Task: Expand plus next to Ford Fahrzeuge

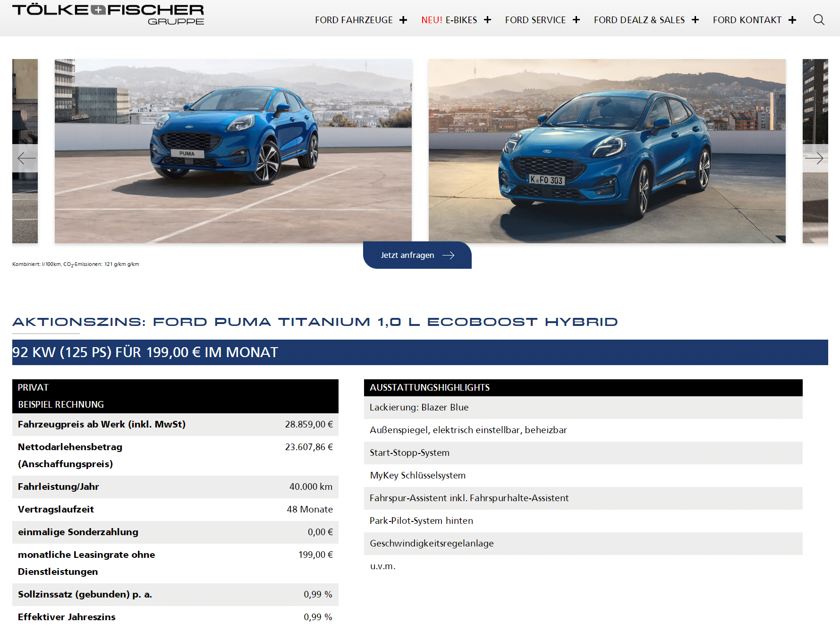Action: click(403, 20)
